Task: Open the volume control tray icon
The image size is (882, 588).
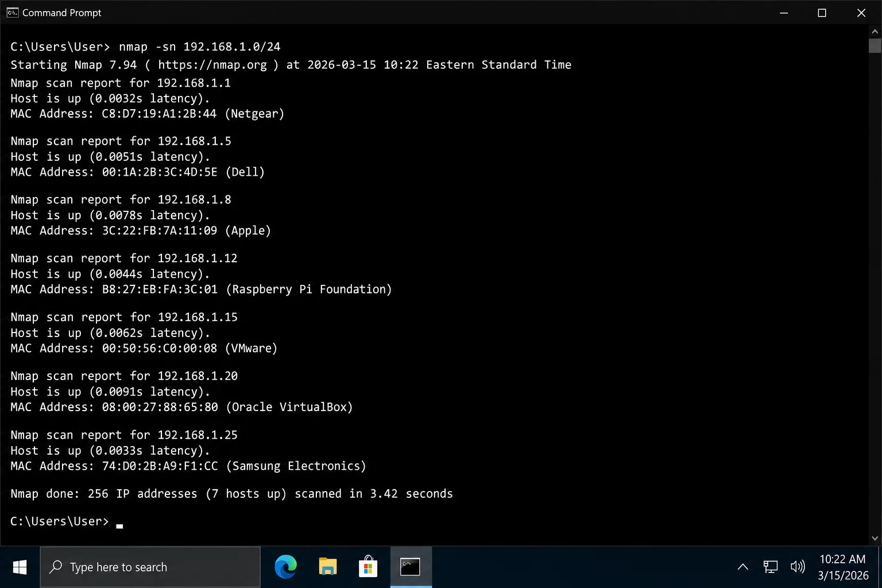Action: [x=798, y=567]
